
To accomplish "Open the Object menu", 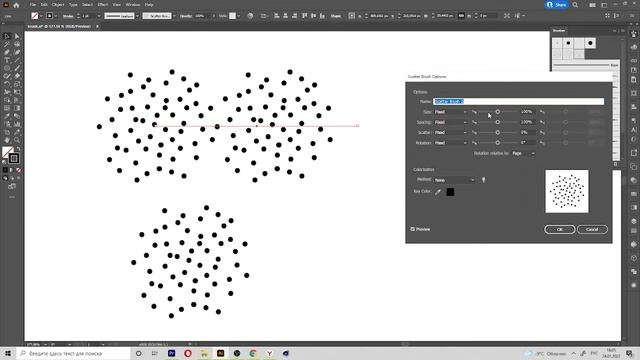I will click(58, 5).
